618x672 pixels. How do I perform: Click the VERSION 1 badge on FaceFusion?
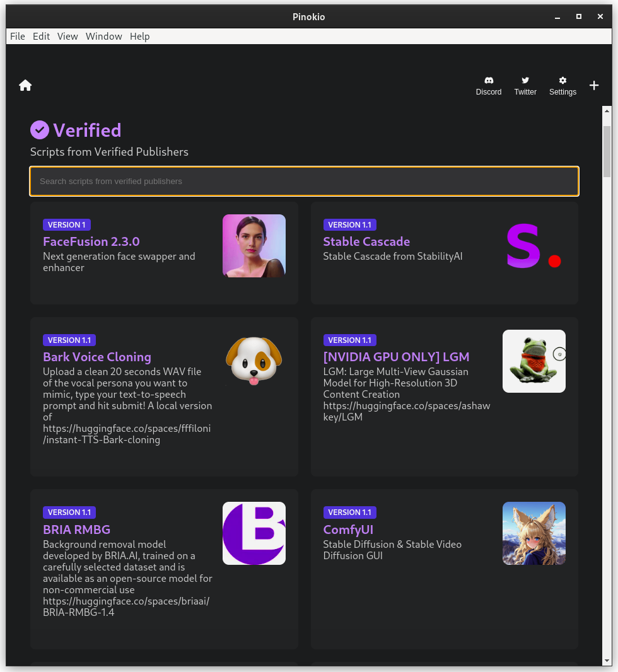[x=67, y=225]
